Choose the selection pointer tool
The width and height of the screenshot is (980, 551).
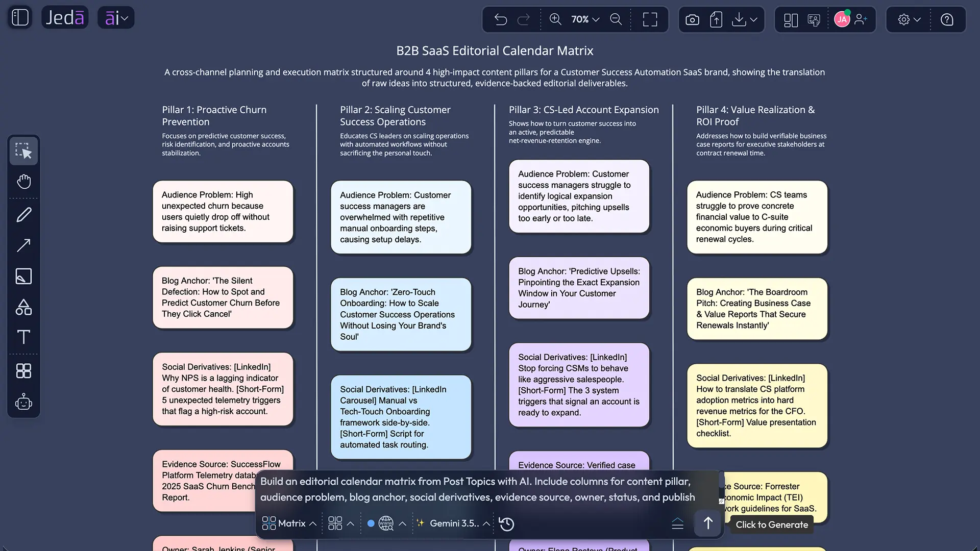23,151
